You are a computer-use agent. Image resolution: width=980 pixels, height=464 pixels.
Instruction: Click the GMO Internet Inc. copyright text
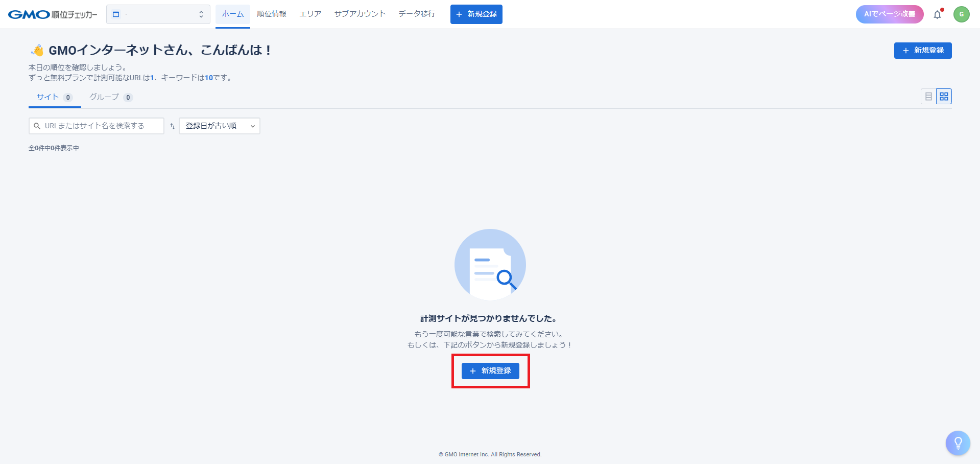[490, 454]
